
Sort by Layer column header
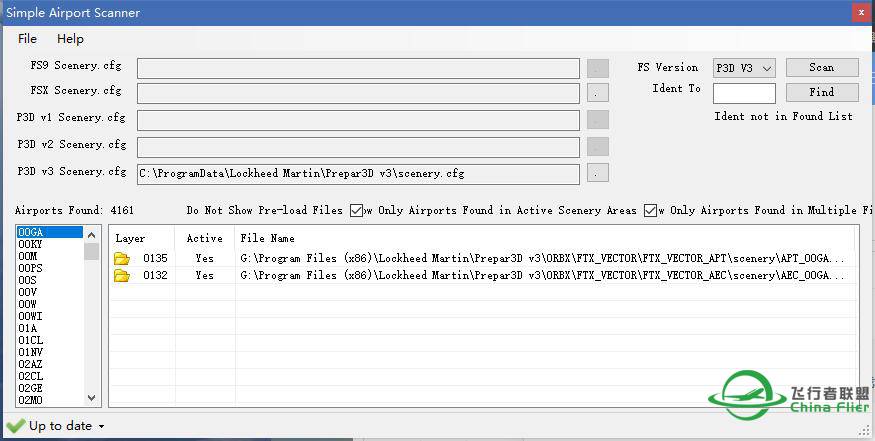point(142,238)
